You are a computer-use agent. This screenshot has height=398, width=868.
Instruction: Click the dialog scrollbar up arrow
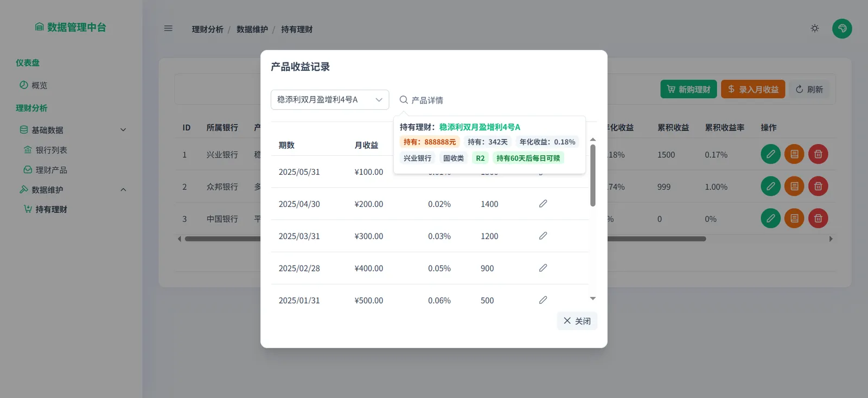tap(593, 140)
